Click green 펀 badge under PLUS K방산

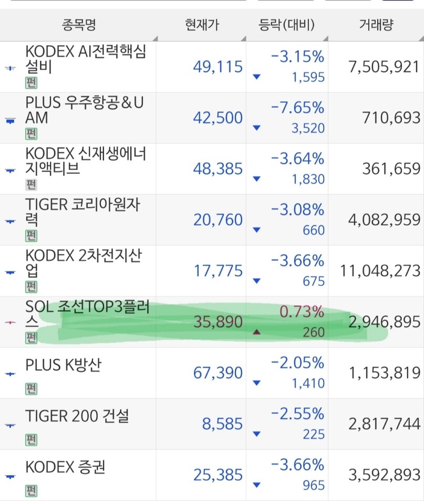31,389
